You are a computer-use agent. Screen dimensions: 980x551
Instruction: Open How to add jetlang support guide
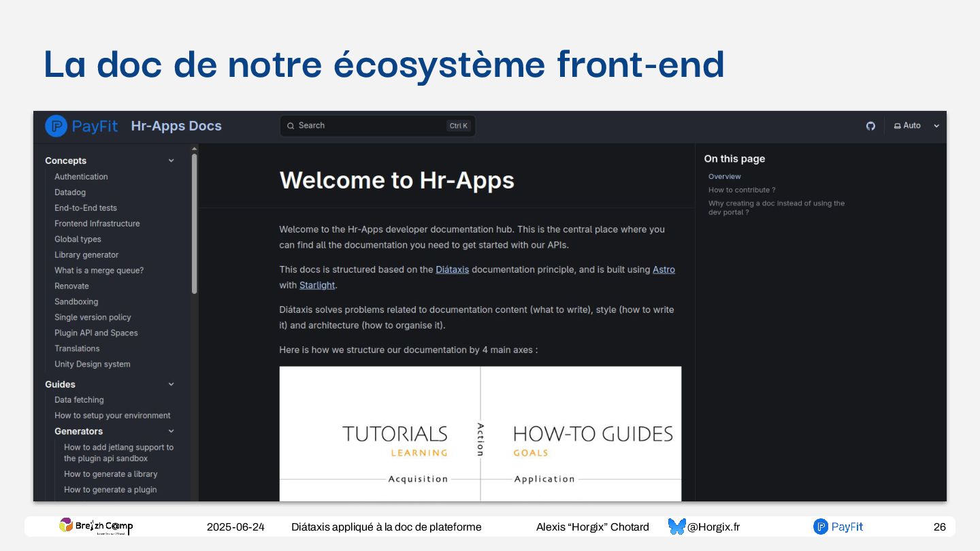(x=118, y=453)
